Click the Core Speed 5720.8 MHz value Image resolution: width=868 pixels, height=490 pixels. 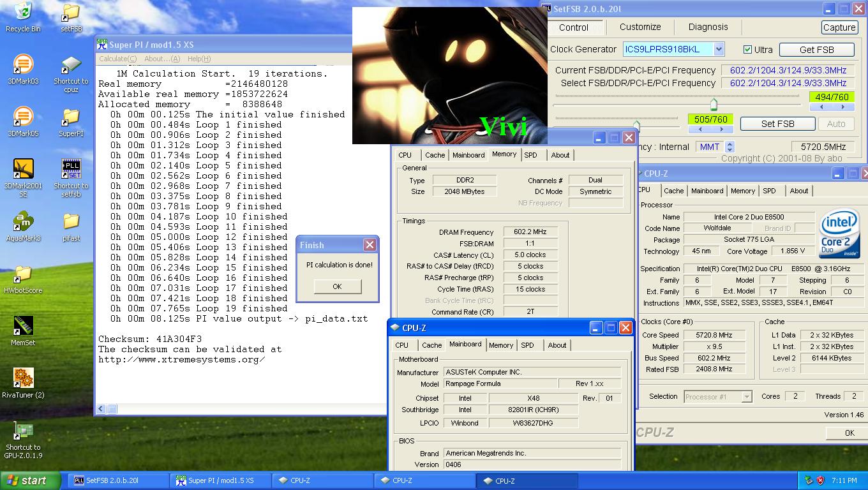[714, 335]
